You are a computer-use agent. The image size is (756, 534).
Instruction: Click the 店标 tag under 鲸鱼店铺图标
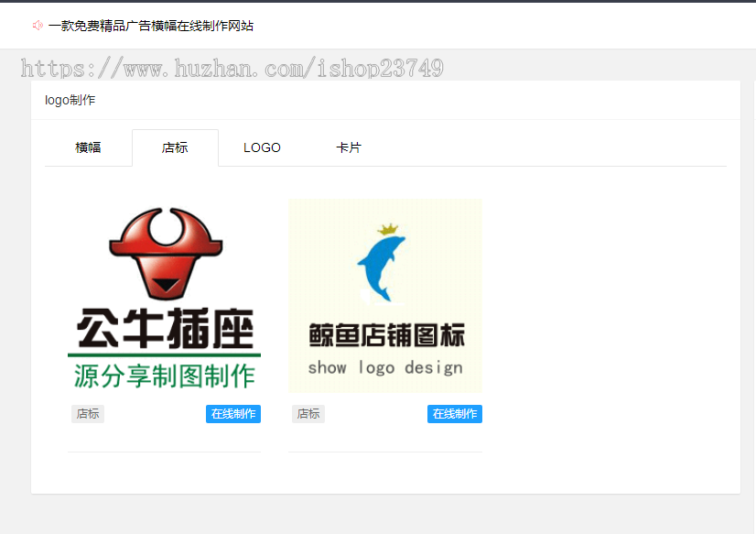point(308,414)
